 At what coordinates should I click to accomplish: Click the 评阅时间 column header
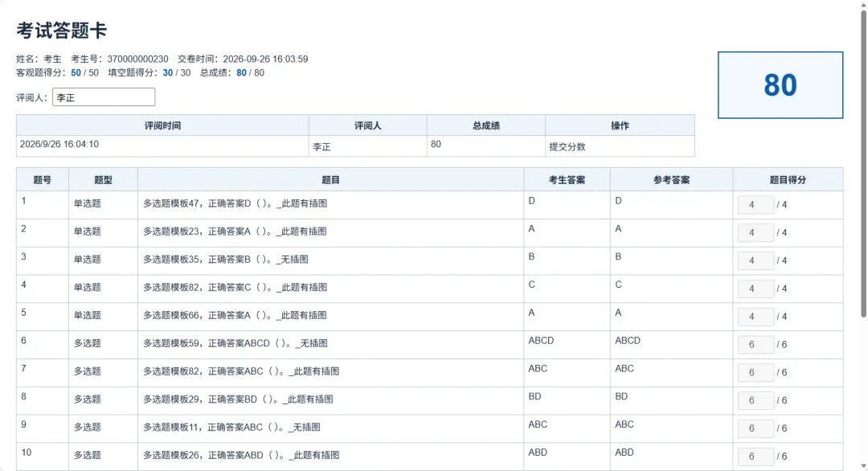coord(162,125)
